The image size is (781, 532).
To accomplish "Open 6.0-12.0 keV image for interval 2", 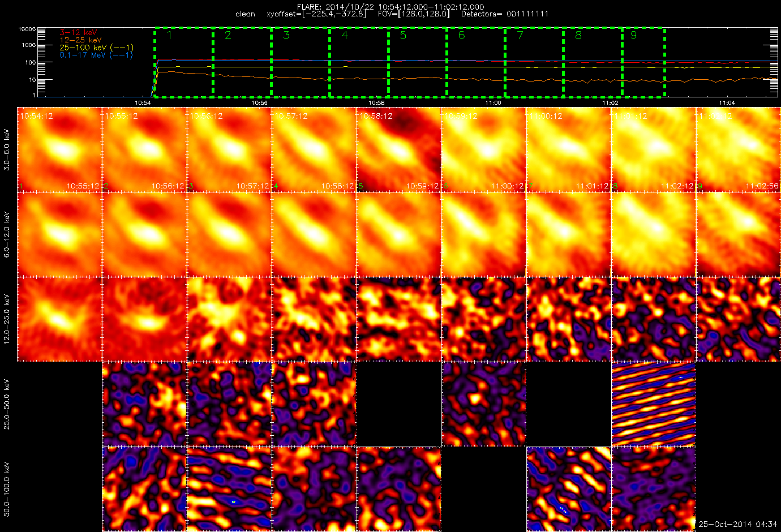I will [x=144, y=234].
